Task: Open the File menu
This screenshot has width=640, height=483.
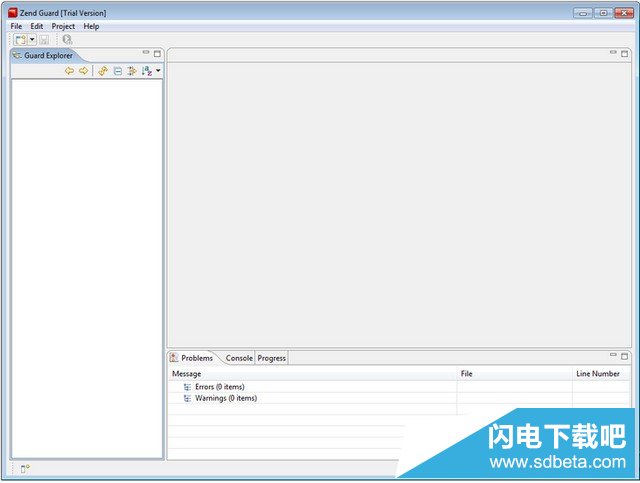Action: [x=16, y=26]
